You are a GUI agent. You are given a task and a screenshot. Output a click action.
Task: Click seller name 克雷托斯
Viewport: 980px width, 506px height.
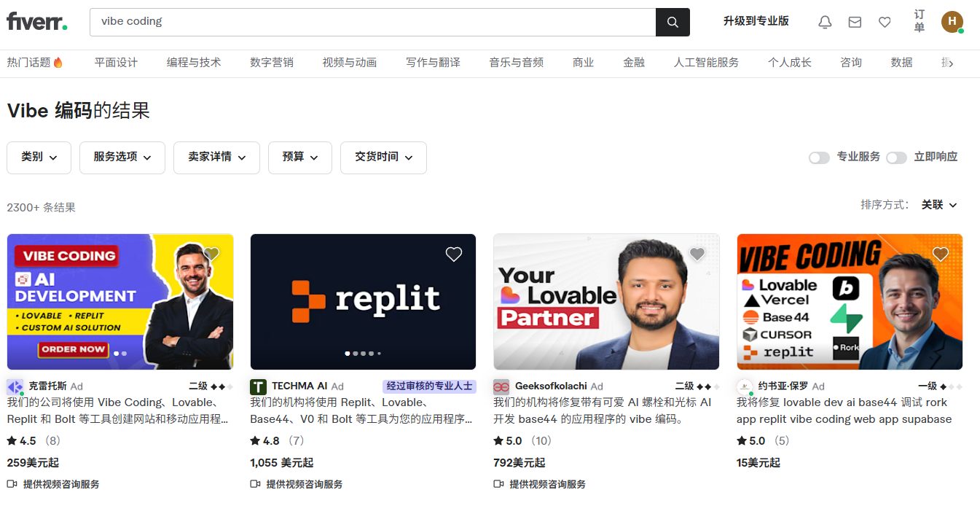click(47, 386)
